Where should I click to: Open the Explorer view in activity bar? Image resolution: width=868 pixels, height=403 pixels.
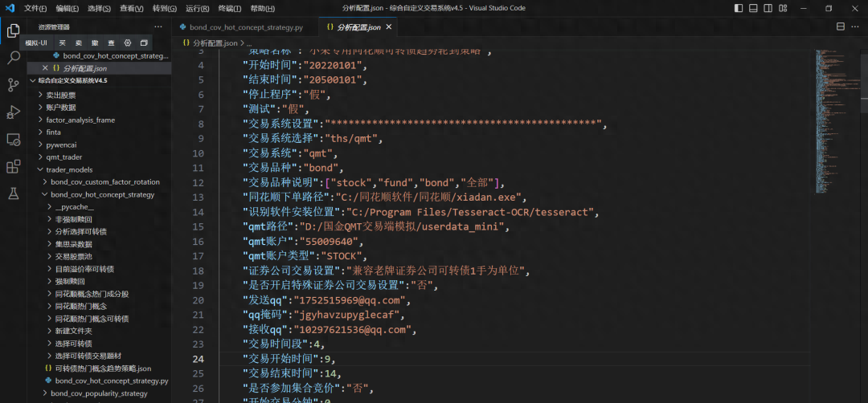(14, 31)
